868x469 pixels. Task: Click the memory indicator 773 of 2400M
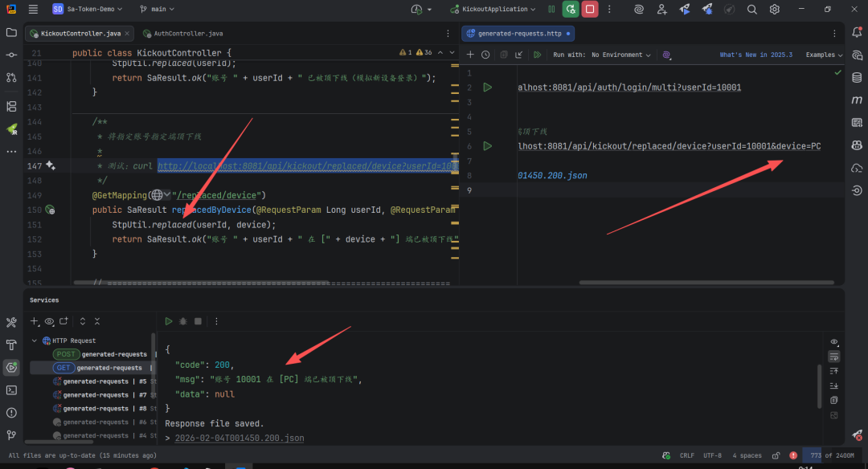click(x=832, y=455)
